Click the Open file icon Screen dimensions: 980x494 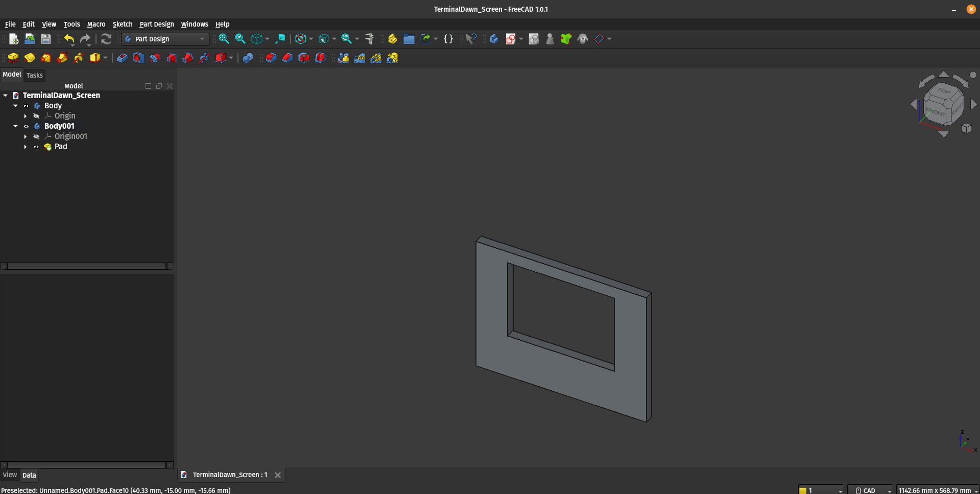30,39
